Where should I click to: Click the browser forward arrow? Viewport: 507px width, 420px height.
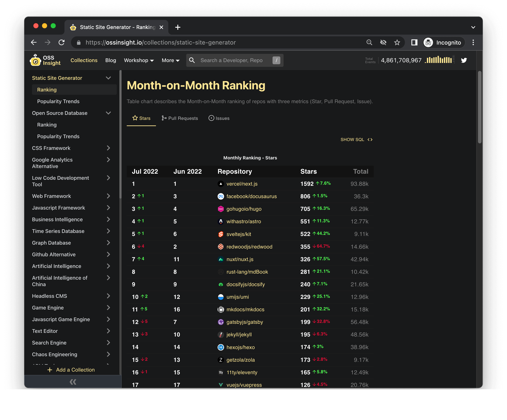click(48, 42)
